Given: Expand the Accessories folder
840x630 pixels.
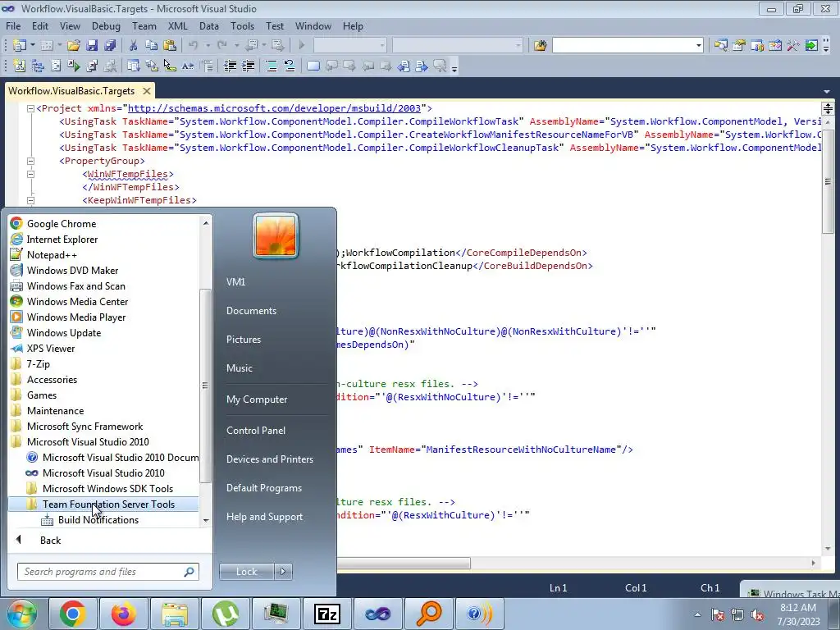Looking at the screenshot, I should [52, 380].
